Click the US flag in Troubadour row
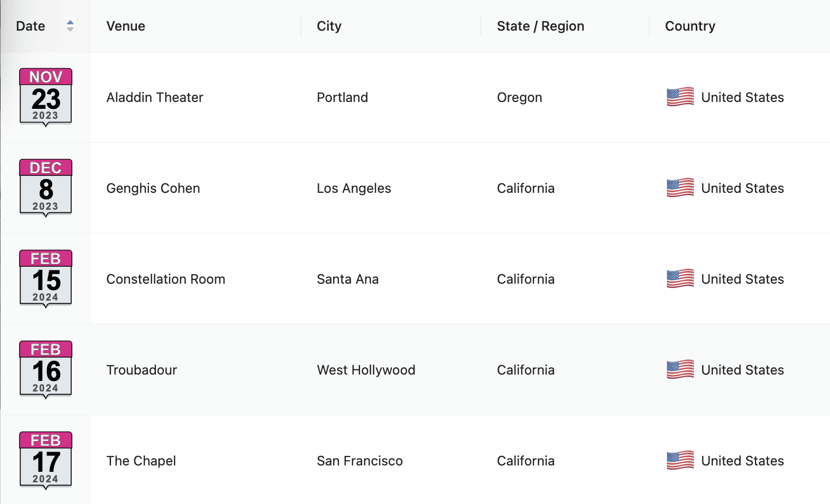The width and height of the screenshot is (830, 504). click(x=680, y=370)
